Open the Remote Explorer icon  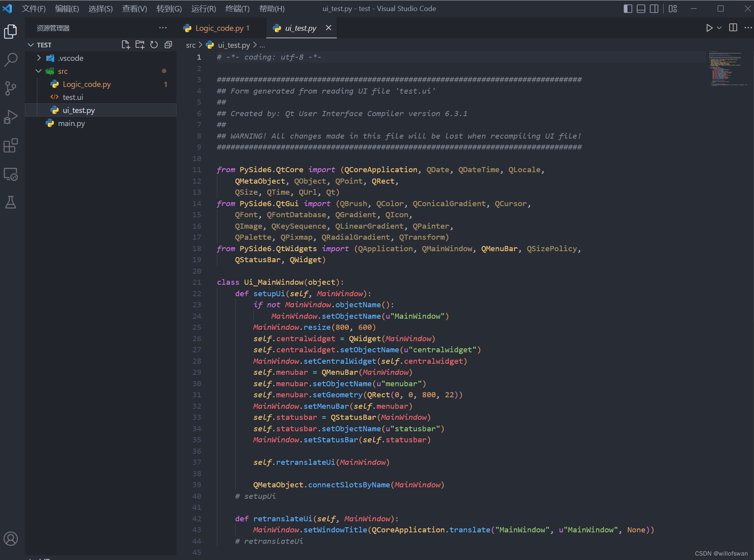pos(11,174)
